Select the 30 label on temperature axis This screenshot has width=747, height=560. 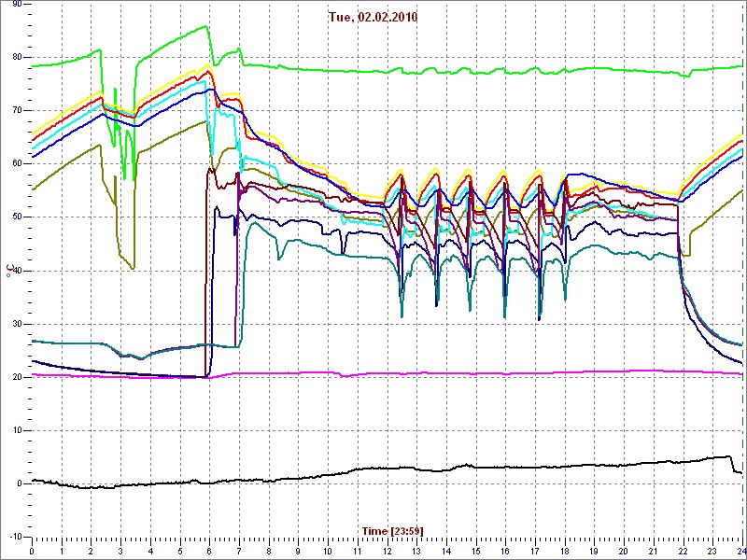(x=16, y=324)
